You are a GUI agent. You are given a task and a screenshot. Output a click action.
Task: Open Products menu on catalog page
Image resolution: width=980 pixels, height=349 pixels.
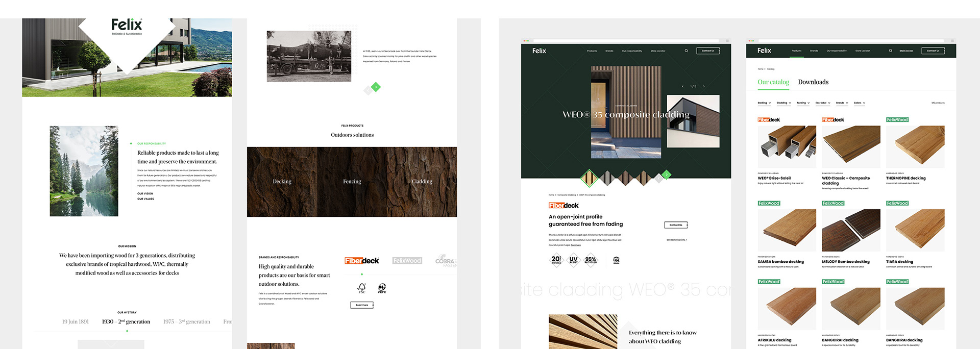tap(796, 51)
